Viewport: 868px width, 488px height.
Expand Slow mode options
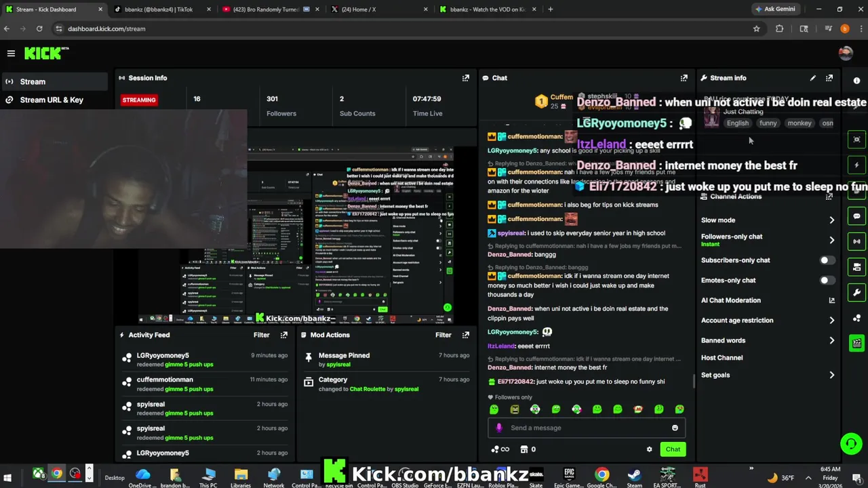(831, 220)
